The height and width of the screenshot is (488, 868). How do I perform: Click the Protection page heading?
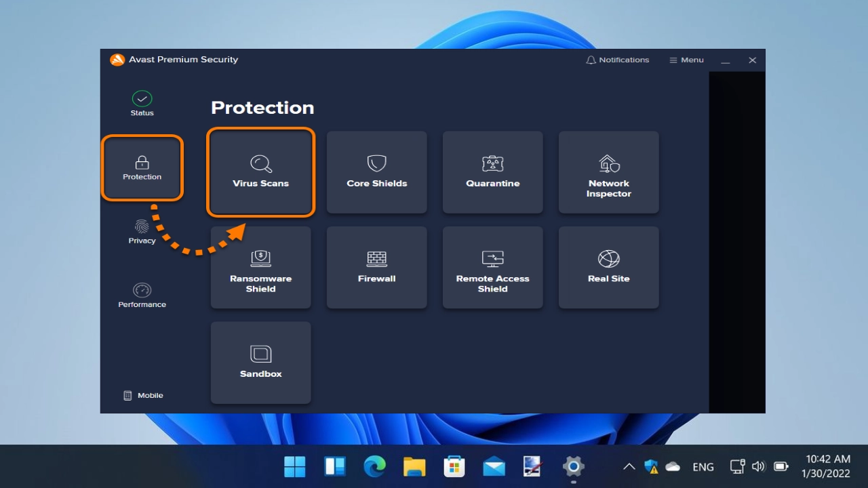point(262,108)
